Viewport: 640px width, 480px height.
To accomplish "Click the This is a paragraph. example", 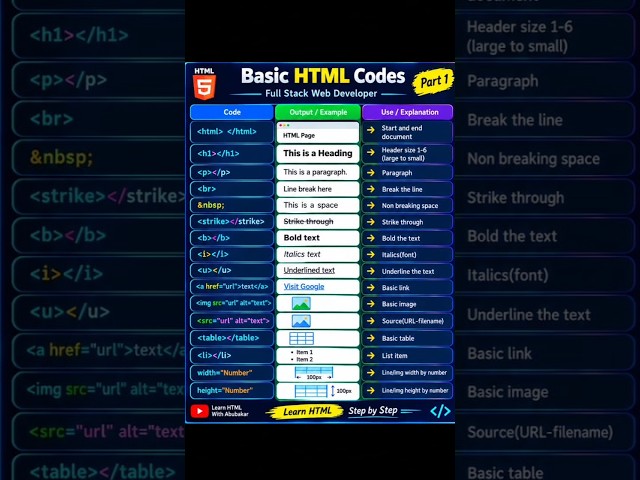I will pos(318,172).
